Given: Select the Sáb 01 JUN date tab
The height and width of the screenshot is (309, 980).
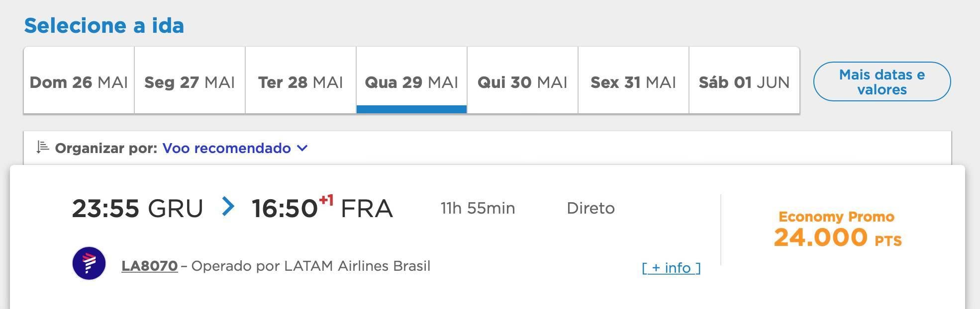Looking at the screenshot, I should click(x=744, y=82).
